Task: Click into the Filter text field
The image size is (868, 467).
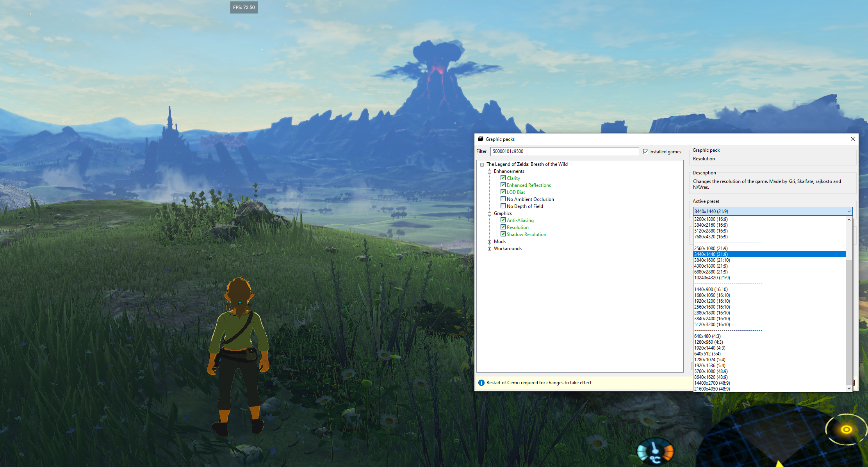Action: point(564,151)
